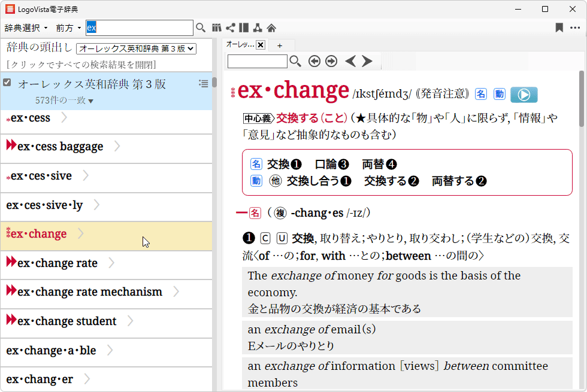Image resolution: width=587 pixels, height=392 pixels.
Task: Open bookmarks with the bookmark icon
Action: coord(559,28)
